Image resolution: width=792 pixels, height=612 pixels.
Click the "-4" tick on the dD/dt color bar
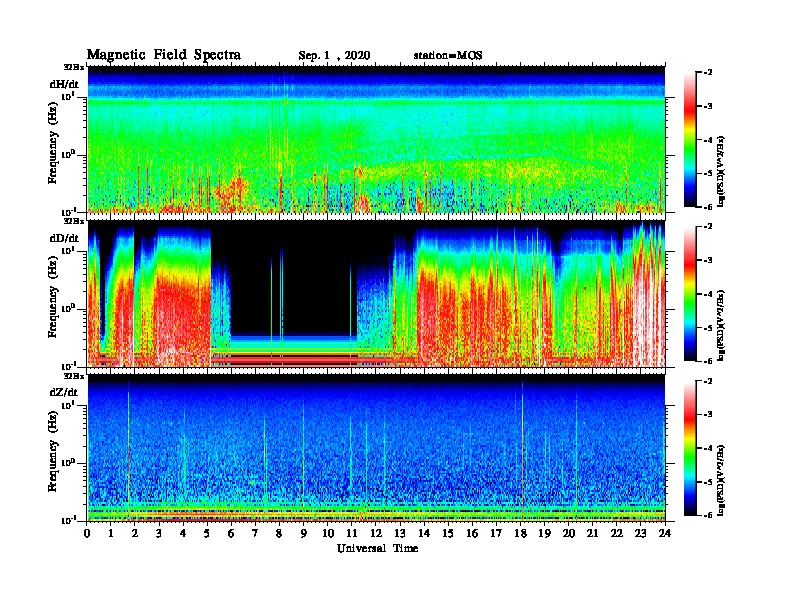pos(708,294)
